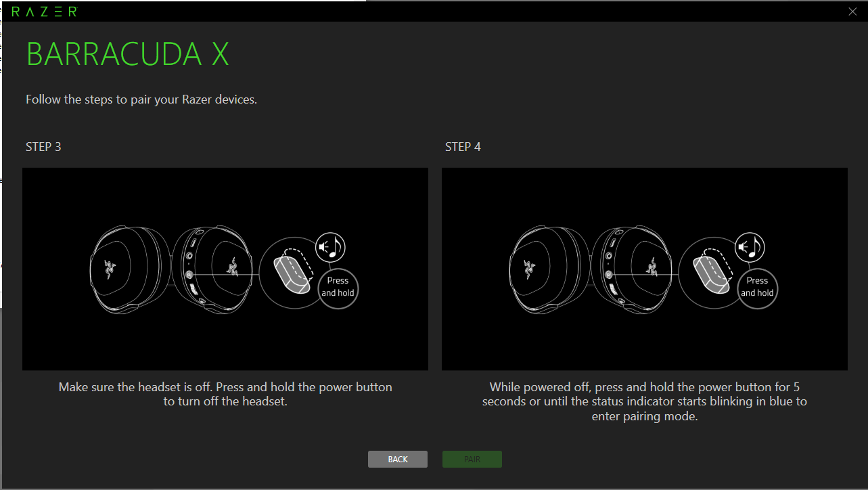Screen dimensions: 868x490
Task: Click the sound note icon in Step 4
Action: 750,248
